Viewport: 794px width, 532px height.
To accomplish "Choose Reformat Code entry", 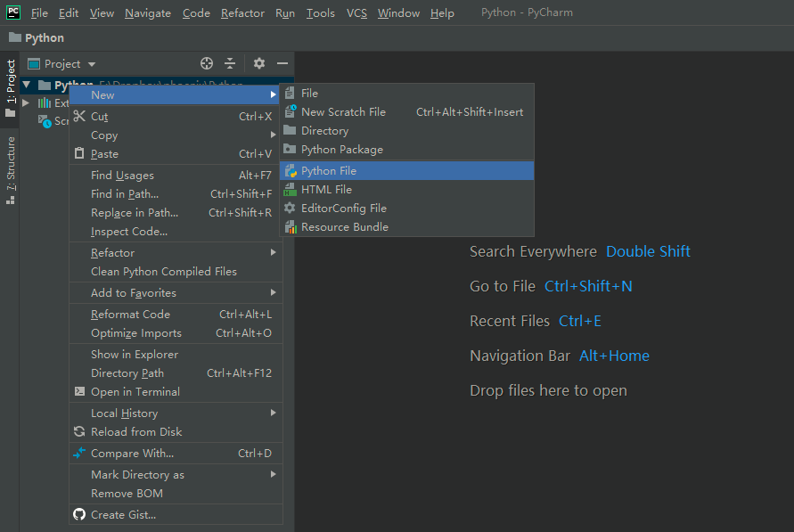I will [x=176, y=314].
